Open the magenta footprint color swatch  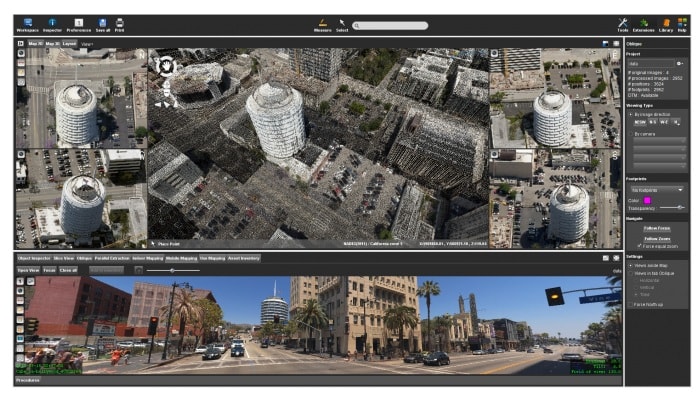coord(647,200)
